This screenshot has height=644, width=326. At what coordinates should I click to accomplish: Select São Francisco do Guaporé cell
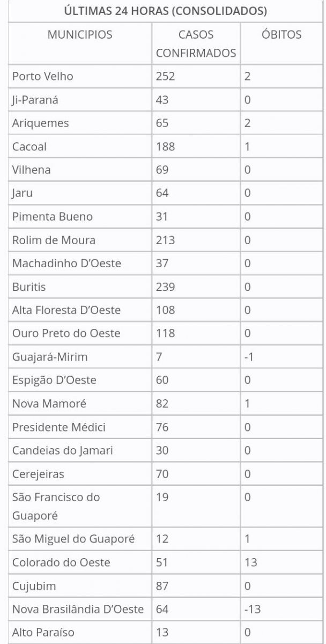tap(56, 506)
